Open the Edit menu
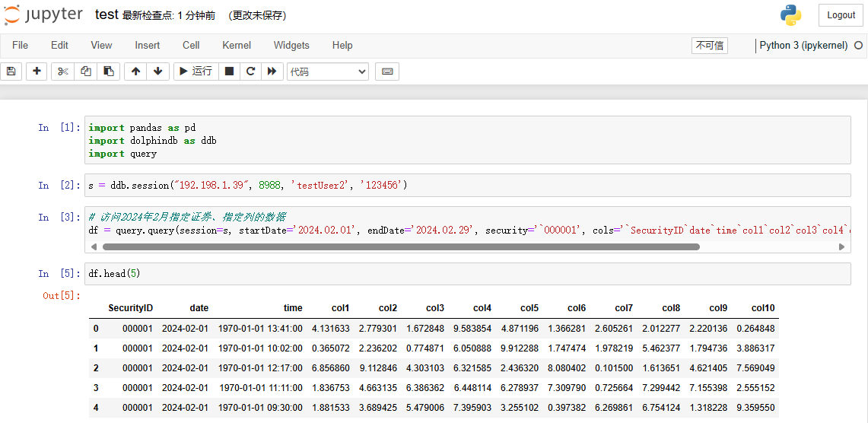Screen dimensions: 868x423 point(59,46)
